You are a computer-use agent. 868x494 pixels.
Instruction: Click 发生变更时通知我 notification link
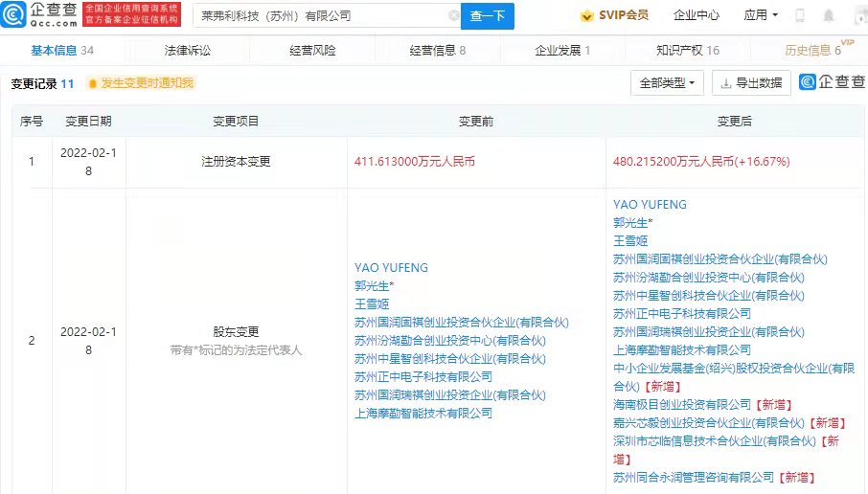(147, 83)
